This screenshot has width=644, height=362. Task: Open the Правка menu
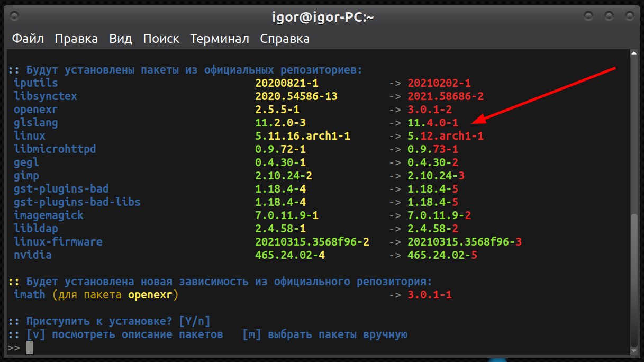pyautogui.click(x=76, y=39)
